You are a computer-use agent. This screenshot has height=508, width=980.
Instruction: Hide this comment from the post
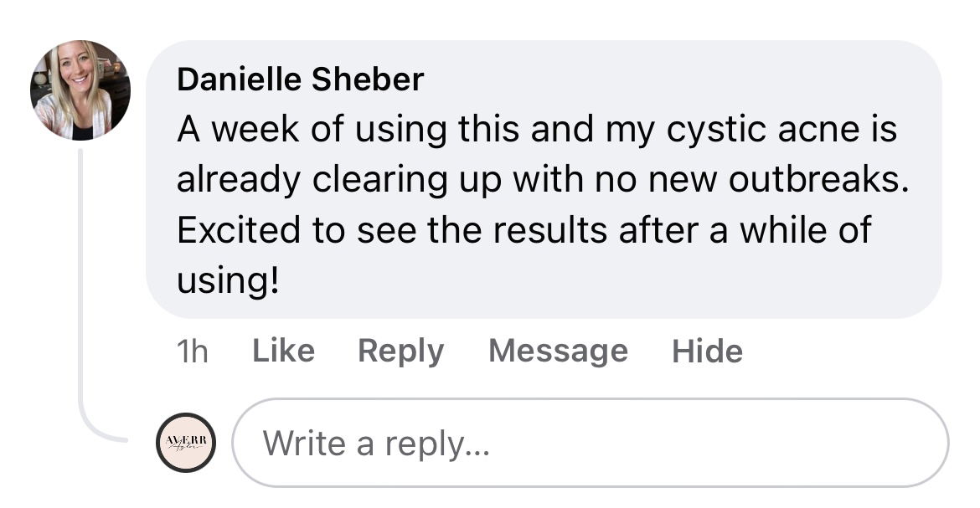pos(707,351)
